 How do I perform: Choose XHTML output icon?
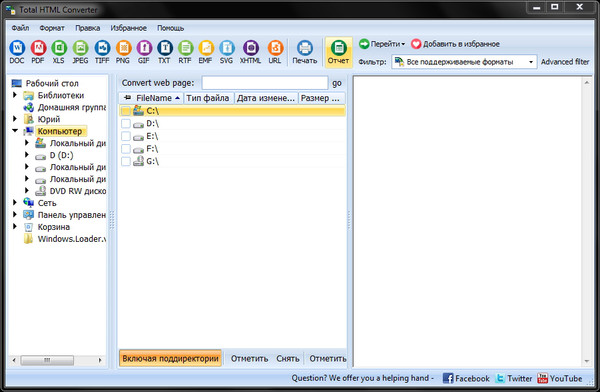tap(251, 49)
